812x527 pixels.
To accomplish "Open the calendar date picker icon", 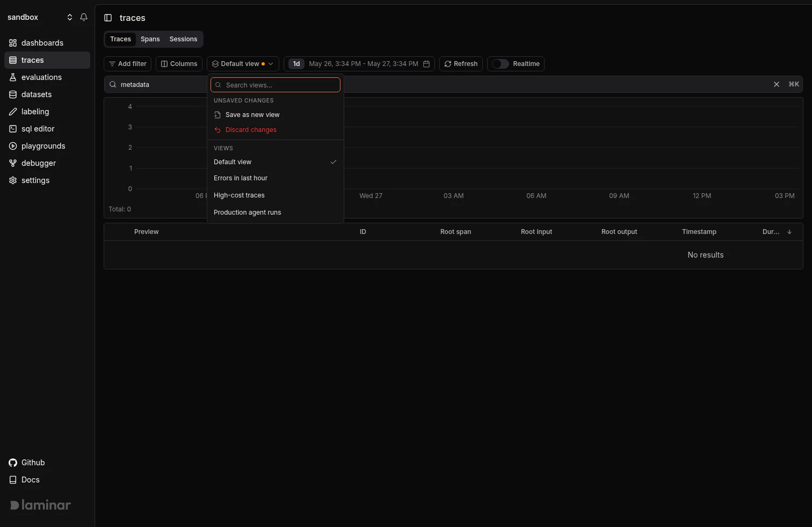I will (x=426, y=64).
